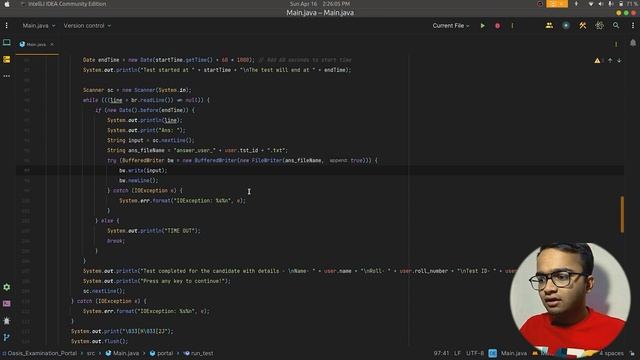This screenshot has height=360, width=640.
Task: Click the bw.newLine() code line
Action: [x=138, y=180]
